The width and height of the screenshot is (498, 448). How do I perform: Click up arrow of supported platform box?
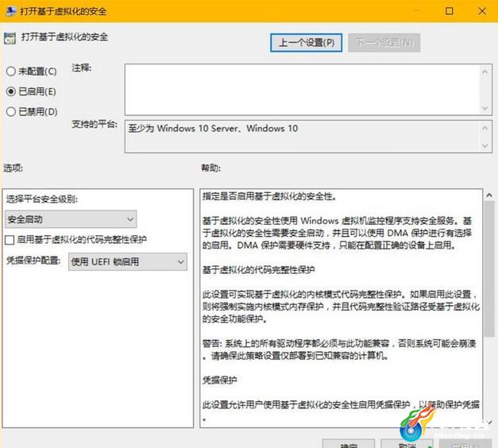[x=485, y=128]
